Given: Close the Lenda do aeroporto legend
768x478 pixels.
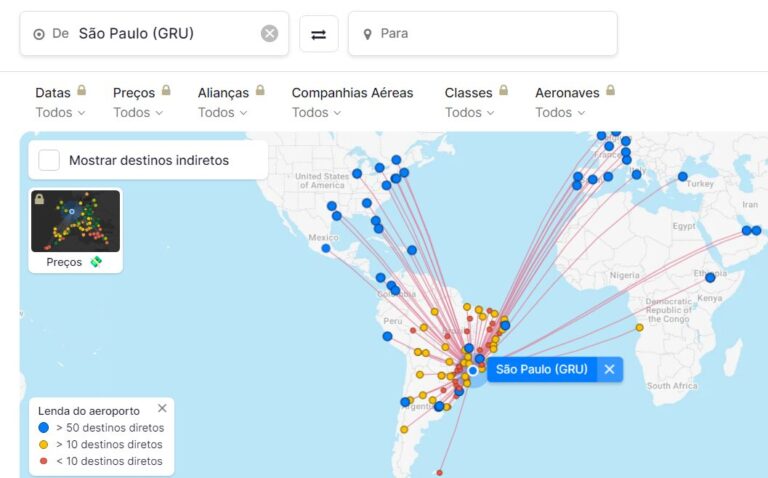Looking at the screenshot, I should (x=163, y=408).
